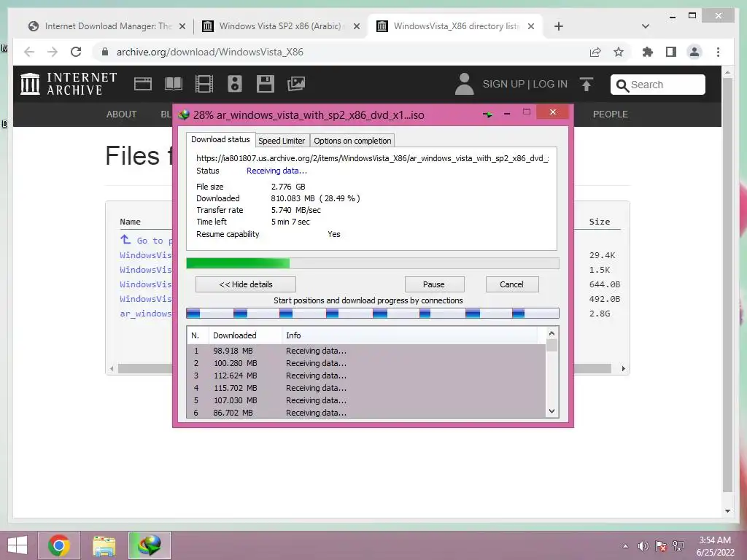Open Chrome three-dot menu
Screen dimensions: 747x560
[x=718, y=52]
